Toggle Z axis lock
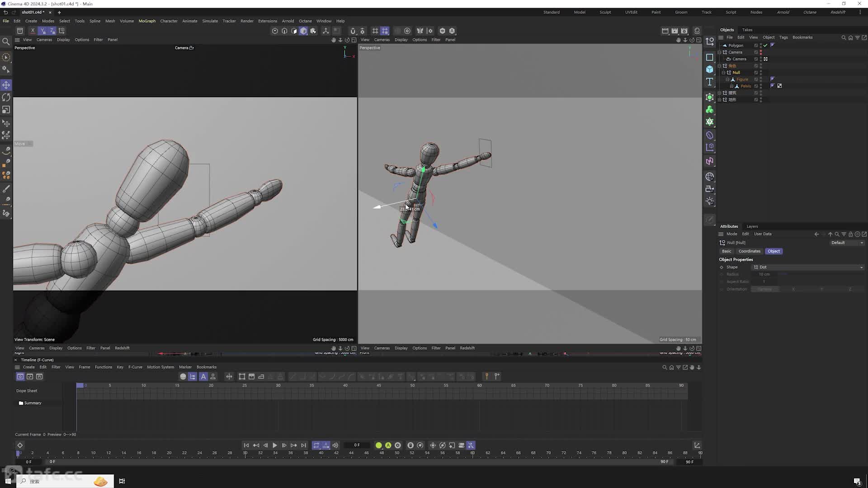 (x=52, y=31)
